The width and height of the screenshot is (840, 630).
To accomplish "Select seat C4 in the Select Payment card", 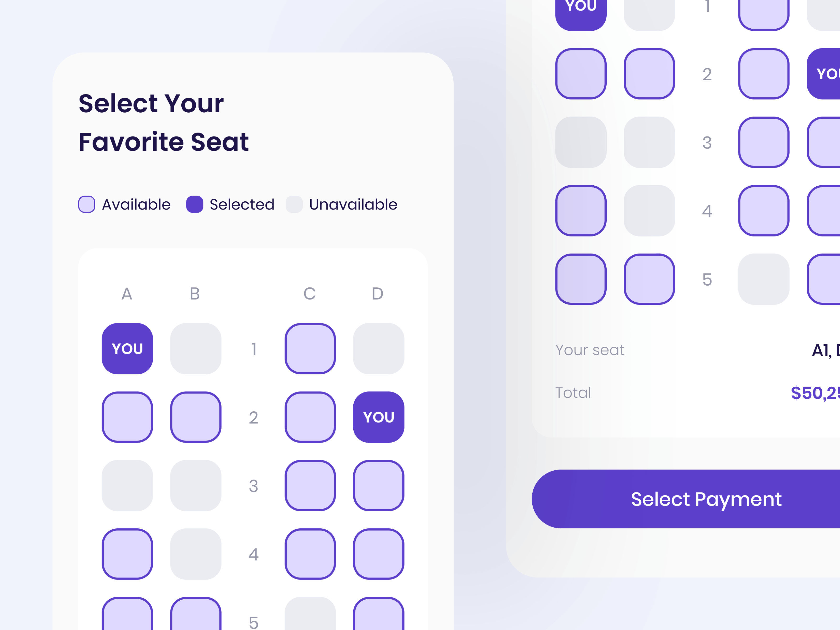I will (x=764, y=211).
